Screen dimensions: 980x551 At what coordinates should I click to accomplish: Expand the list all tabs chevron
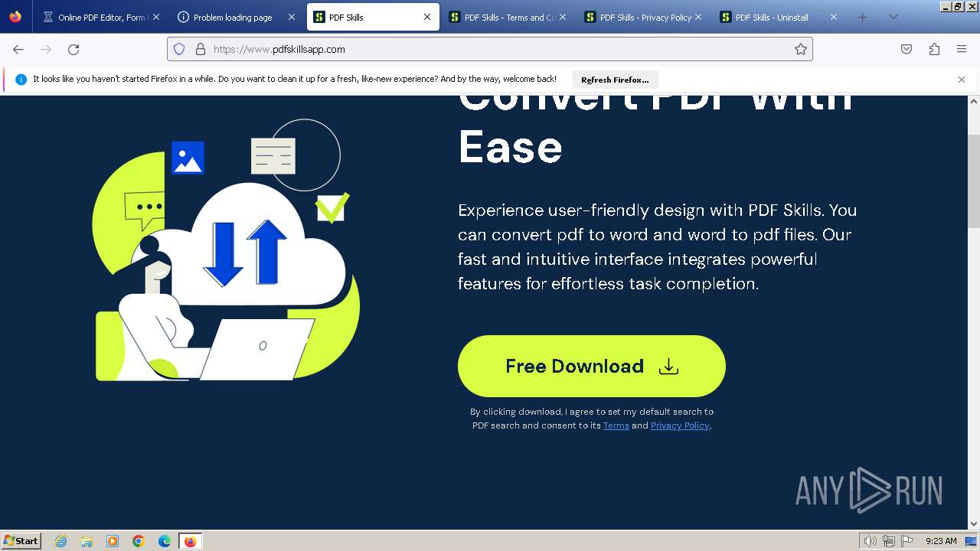[893, 17]
